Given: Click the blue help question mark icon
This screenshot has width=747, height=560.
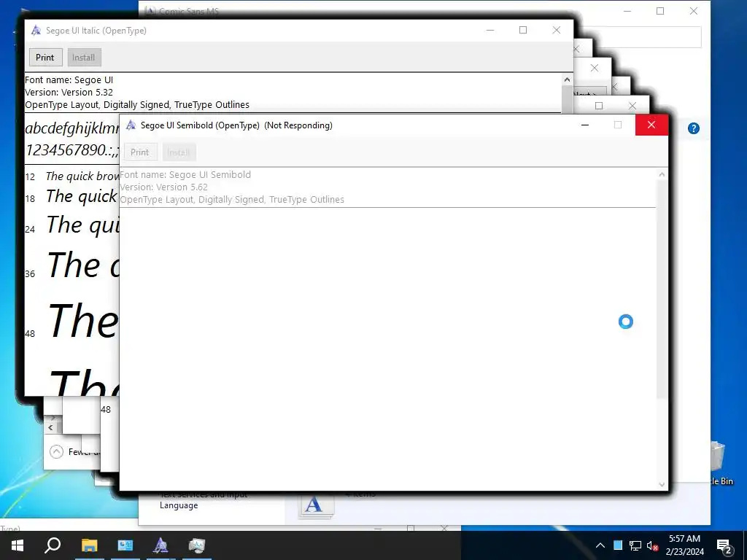Looking at the screenshot, I should (x=694, y=128).
